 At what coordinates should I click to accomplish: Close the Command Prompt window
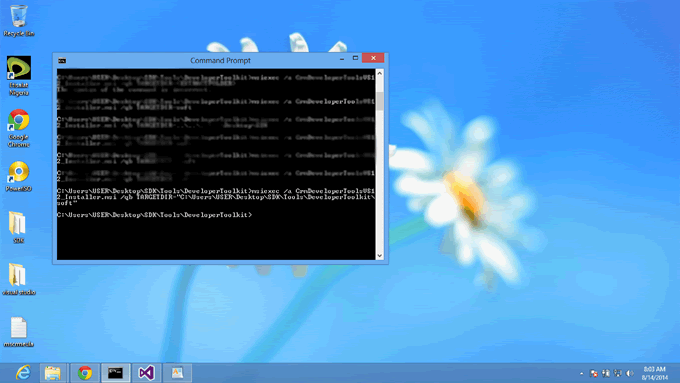[373, 58]
